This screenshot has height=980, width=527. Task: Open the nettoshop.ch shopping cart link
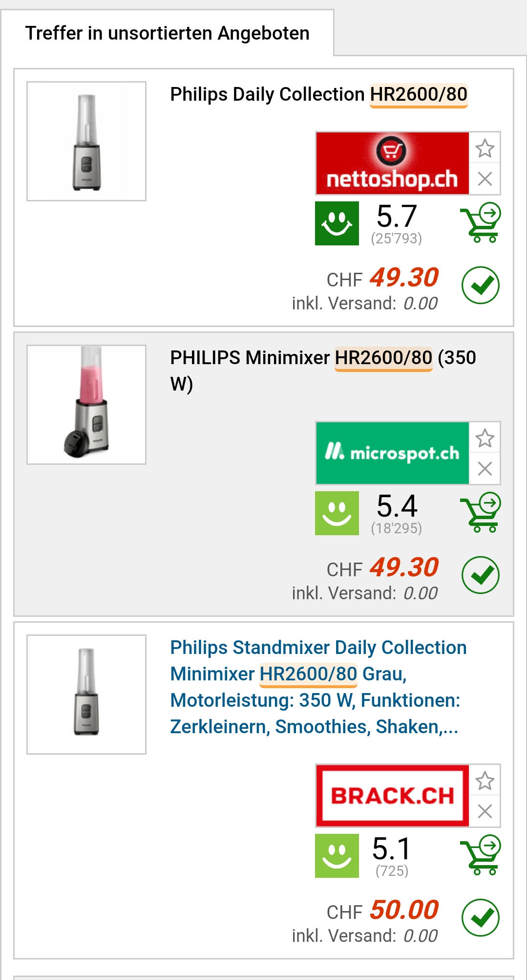[480, 223]
